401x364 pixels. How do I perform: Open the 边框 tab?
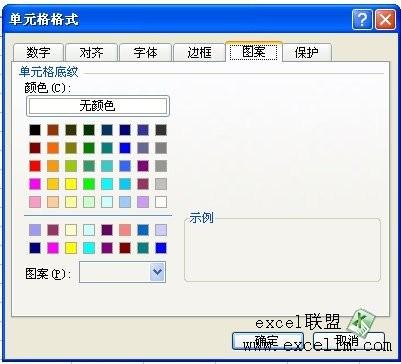(x=199, y=53)
